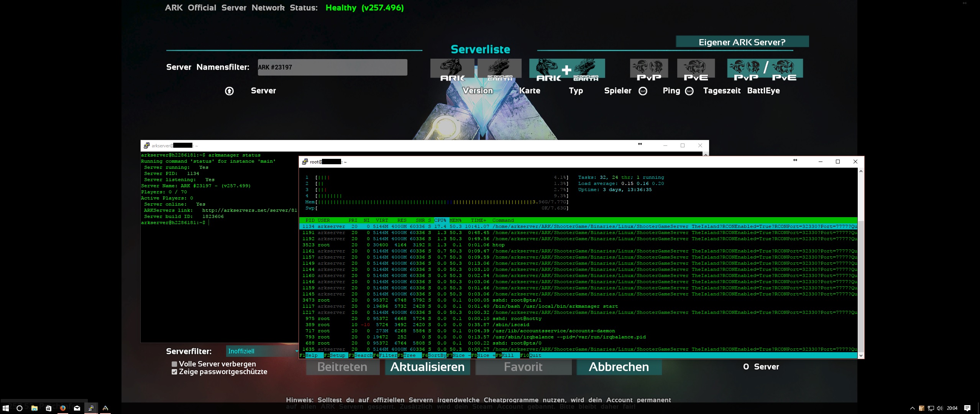Switch to PuTTY on the taskbar

(x=91, y=408)
